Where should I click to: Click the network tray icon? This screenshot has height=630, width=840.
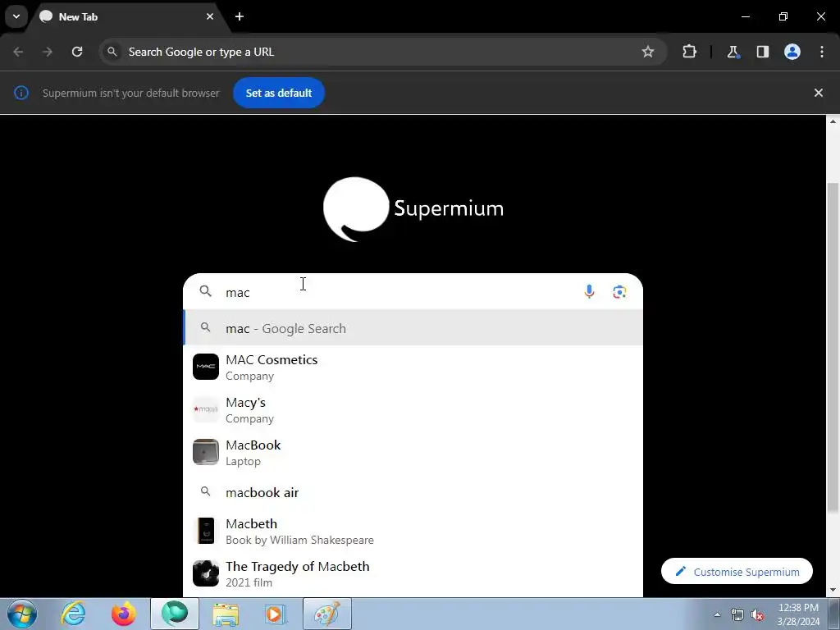click(x=737, y=614)
